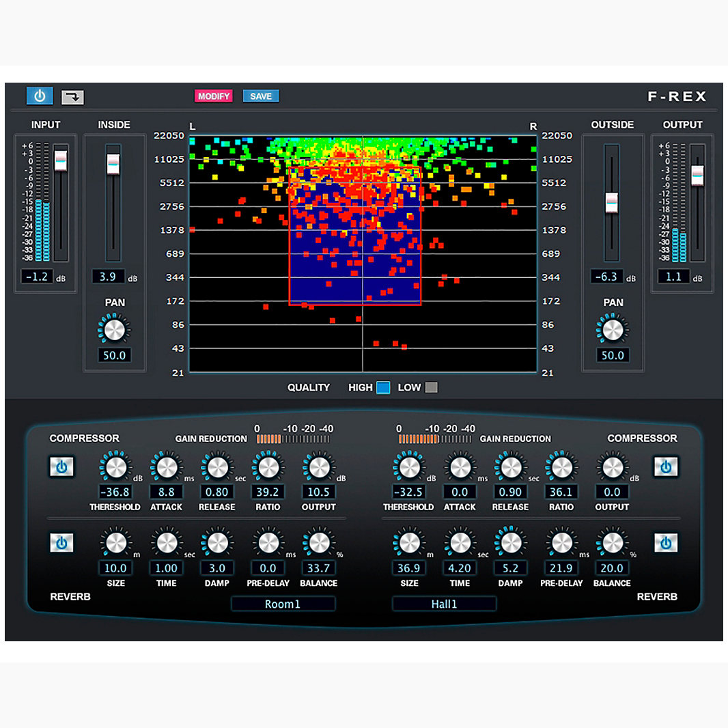This screenshot has width=728, height=728.
Task: Click the SAVE button
Action: coord(260,96)
